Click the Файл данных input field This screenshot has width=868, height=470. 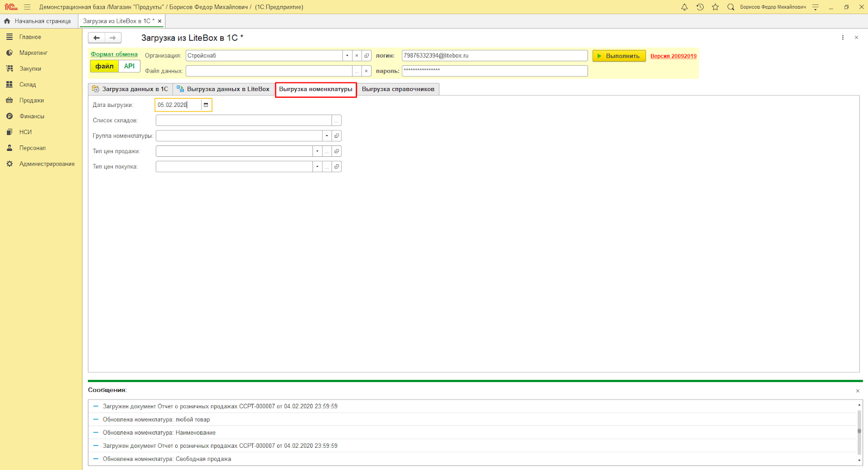pos(269,71)
